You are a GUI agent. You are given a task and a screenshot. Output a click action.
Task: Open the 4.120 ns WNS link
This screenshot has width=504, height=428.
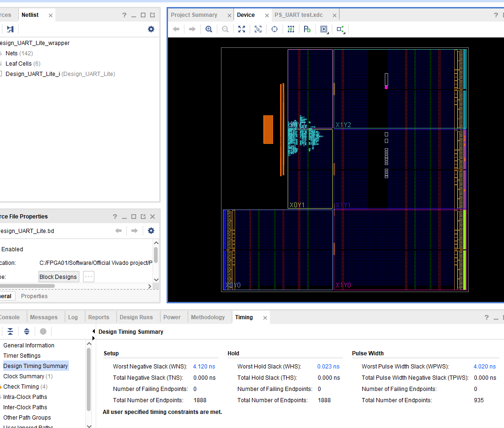coord(204,366)
